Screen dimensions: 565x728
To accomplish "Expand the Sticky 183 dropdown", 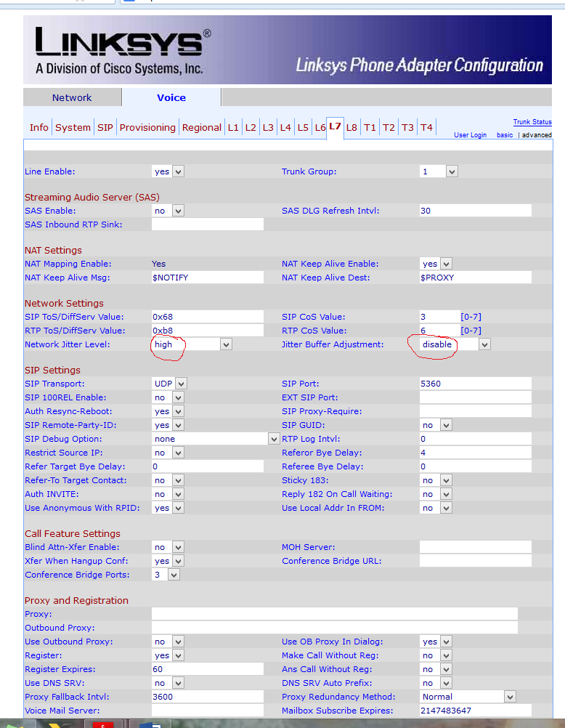I will pos(436,480).
